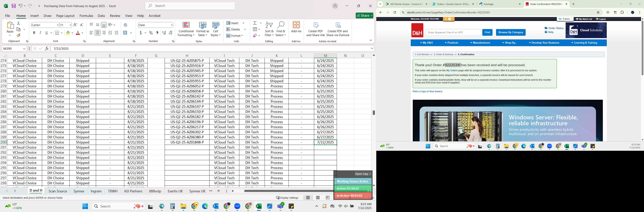Screen dimensions: 644x212
Task: Click the Order Status link
Action: point(554,28)
